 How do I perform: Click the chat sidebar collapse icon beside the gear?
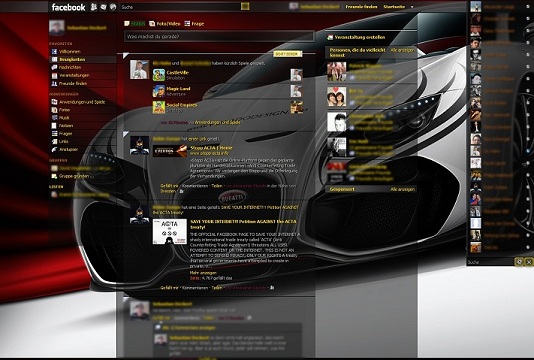coord(529,262)
